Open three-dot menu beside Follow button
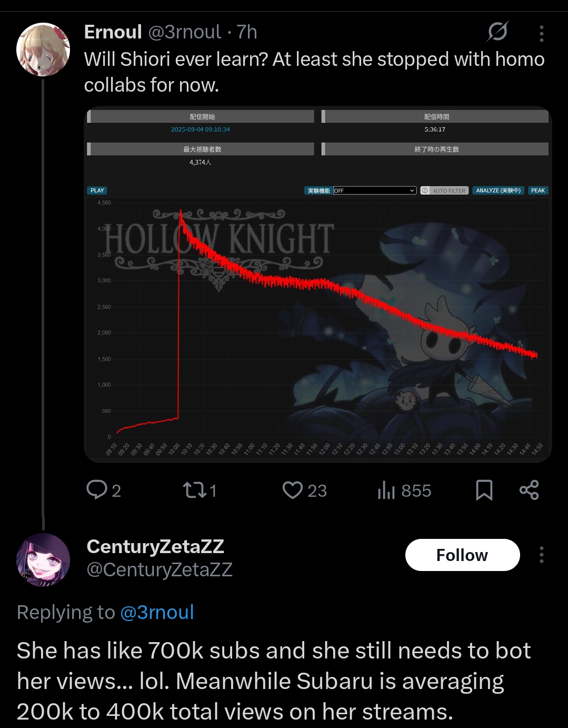Screen dimensions: 568x728 point(541,555)
